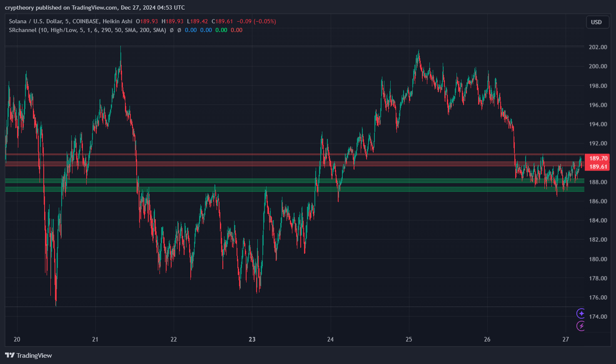Select the red 189.61 price label

(598, 166)
